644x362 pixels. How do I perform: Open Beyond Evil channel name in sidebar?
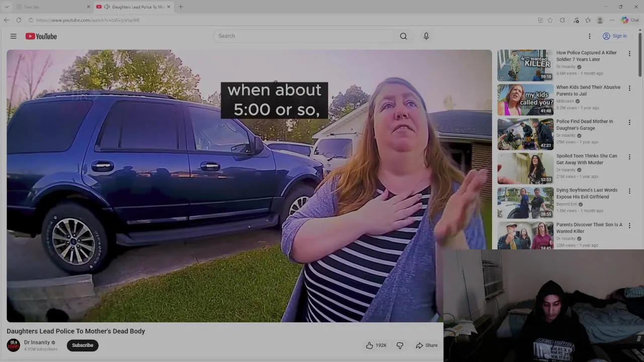(567, 204)
